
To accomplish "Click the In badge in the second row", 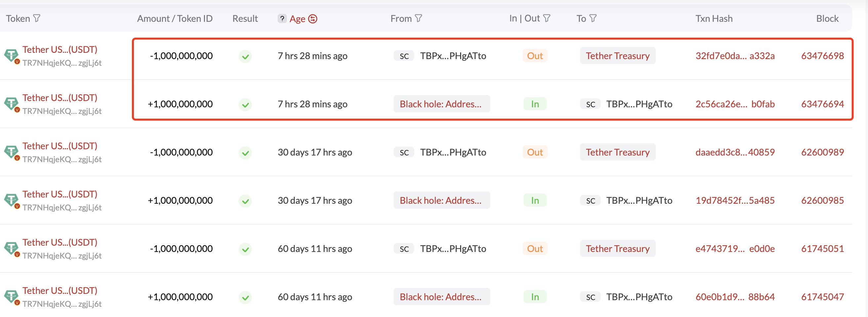I will (x=535, y=104).
